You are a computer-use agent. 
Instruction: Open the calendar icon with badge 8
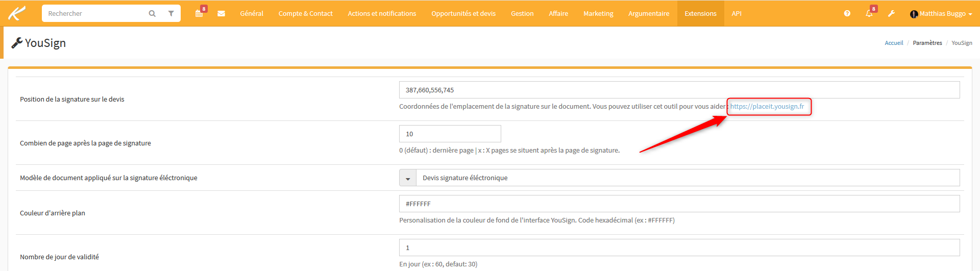click(200, 13)
